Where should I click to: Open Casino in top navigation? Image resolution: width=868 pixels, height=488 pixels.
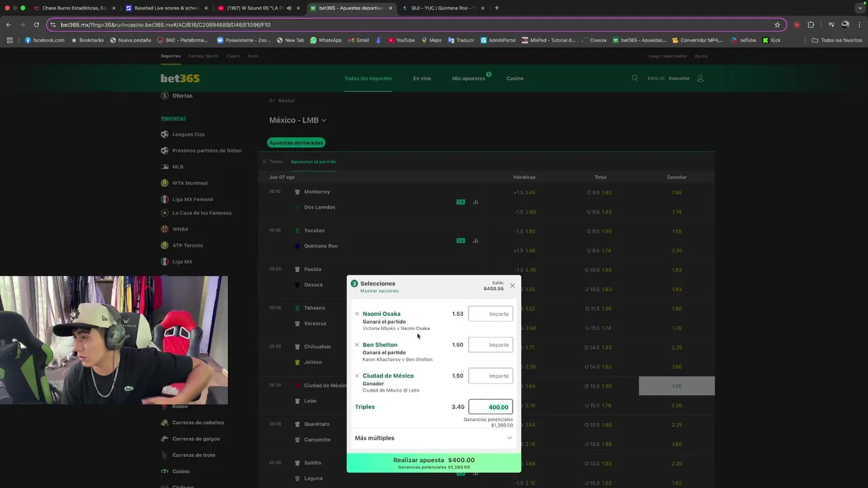515,78
